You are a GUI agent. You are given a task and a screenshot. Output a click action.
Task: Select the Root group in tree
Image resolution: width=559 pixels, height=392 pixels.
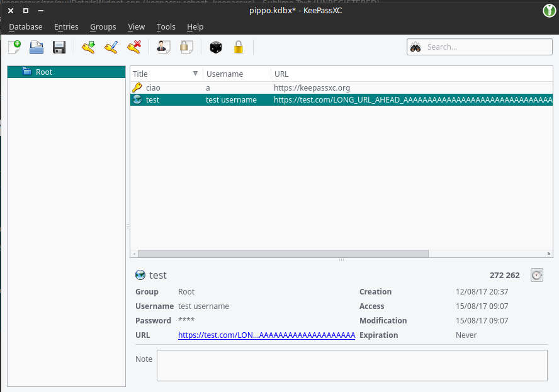coord(66,72)
